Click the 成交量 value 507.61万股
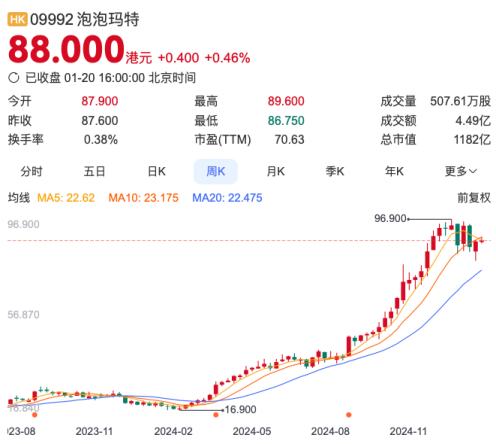Viewport: 496px width, 444px height. pos(460,101)
